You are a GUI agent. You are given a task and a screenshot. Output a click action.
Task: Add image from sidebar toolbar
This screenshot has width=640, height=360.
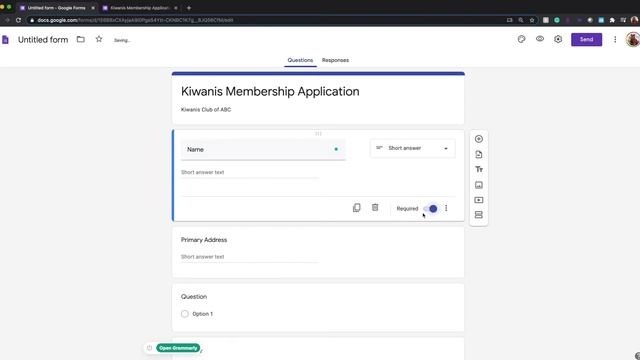click(479, 185)
